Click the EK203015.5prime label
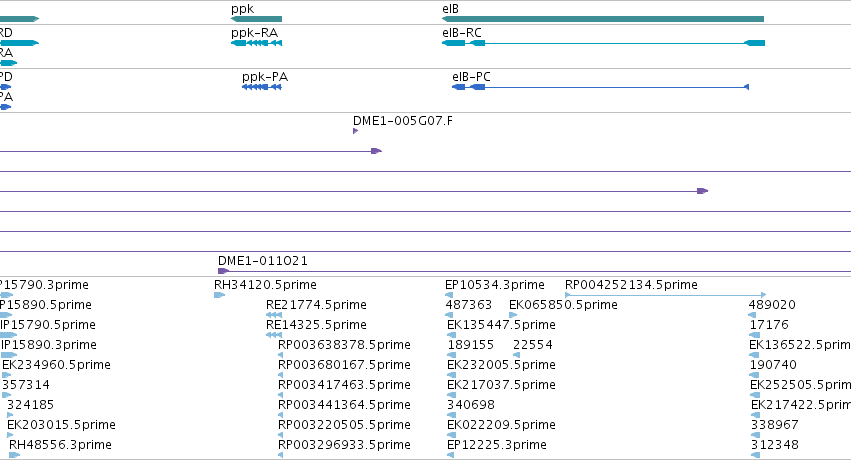851x460 pixels. pyautogui.click(x=61, y=425)
